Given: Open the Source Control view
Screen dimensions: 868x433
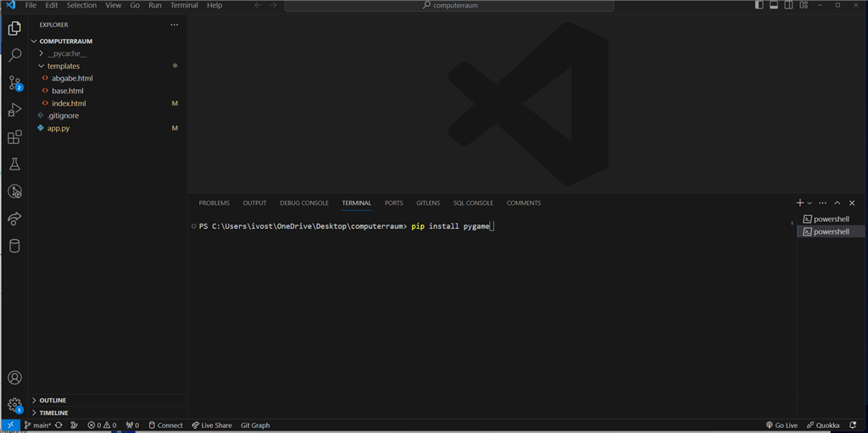Looking at the screenshot, I should point(14,83).
